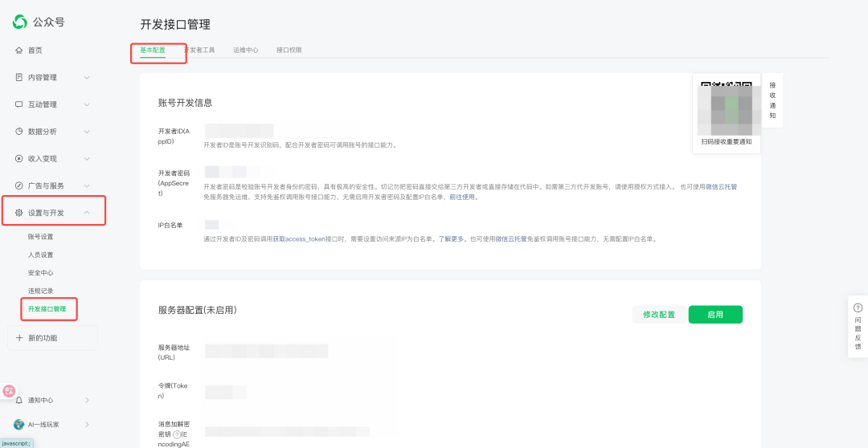Image resolution: width=868 pixels, height=448 pixels.
Task: Click the yen coin icon beside 收入变现
Action: click(19, 158)
